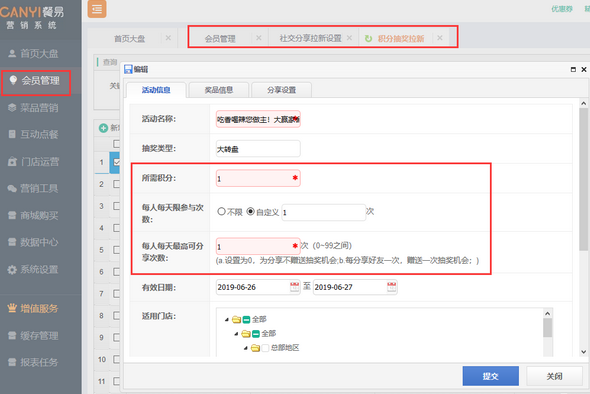Screen dimensions: 590x394
Task: Click the dialog's vertical scrollbar up arrow
Action: [584, 103]
